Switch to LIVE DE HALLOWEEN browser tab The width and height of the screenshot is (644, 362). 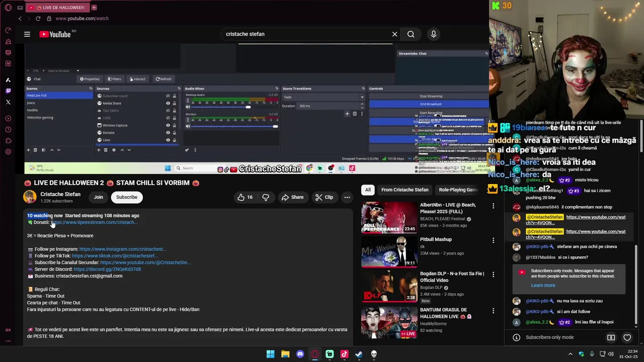pyautogui.click(x=57, y=8)
